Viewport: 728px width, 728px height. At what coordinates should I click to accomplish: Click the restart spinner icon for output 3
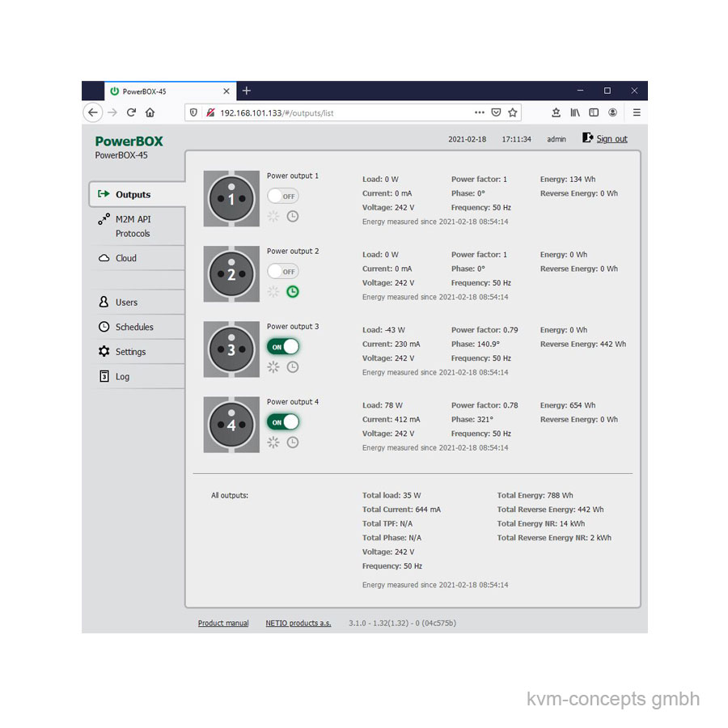[x=273, y=367]
